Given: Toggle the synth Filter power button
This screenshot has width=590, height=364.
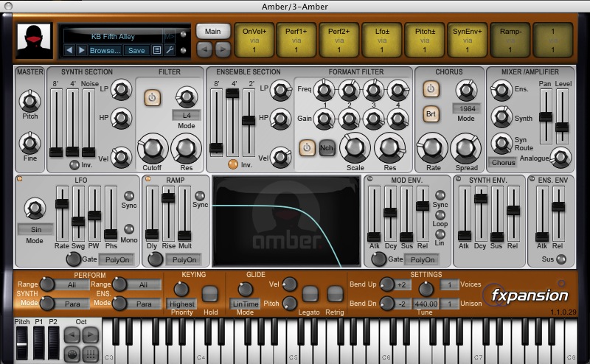Looking at the screenshot, I should [152, 98].
